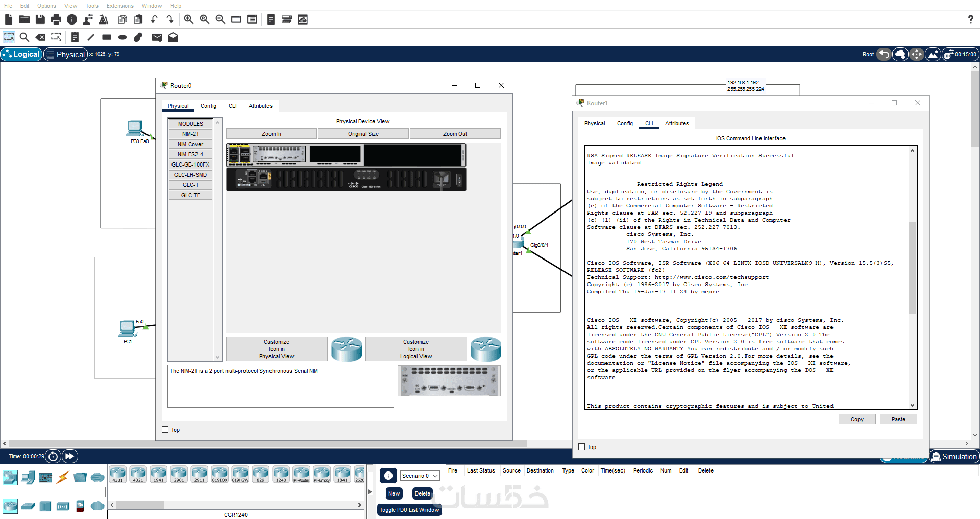
Task: Activate the Delete tool
Action: 40,37
